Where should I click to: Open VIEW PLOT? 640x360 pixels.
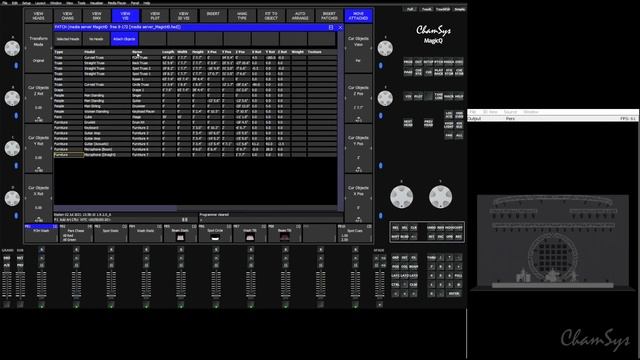(x=155, y=16)
